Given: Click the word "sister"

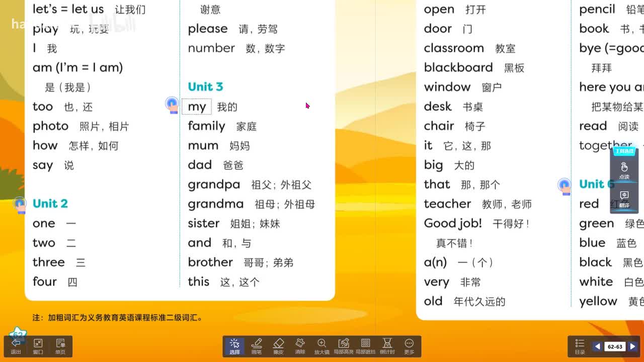Looking at the screenshot, I should 204,223.
